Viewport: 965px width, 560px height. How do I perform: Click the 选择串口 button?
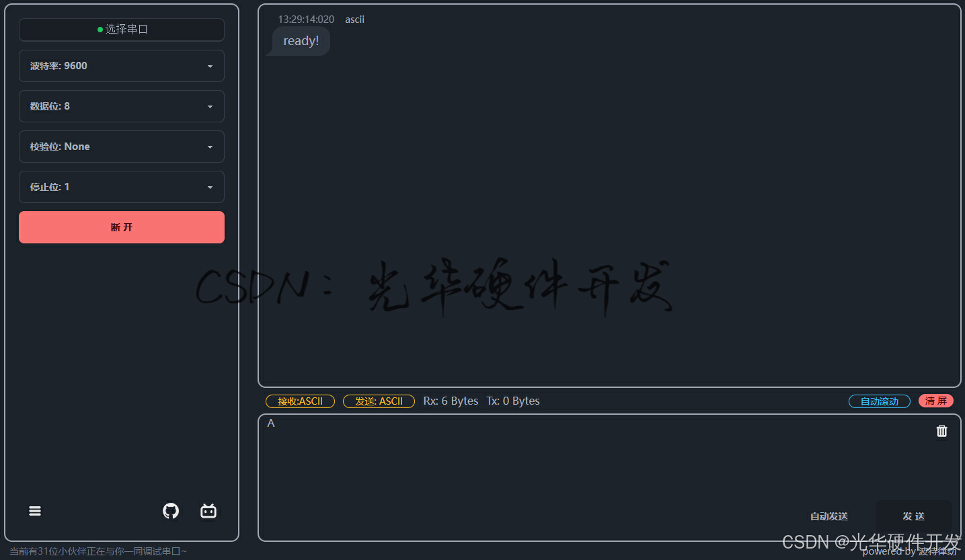pyautogui.click(x=122, y=30)
